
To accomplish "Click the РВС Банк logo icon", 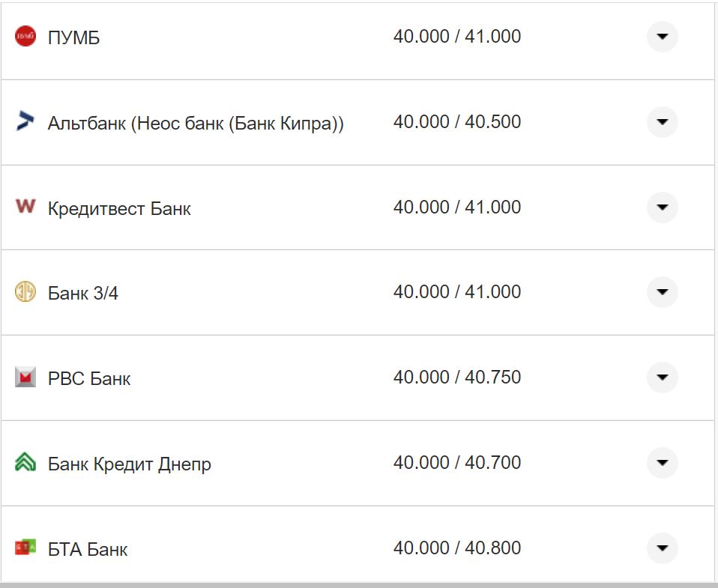I will [25, 377].
